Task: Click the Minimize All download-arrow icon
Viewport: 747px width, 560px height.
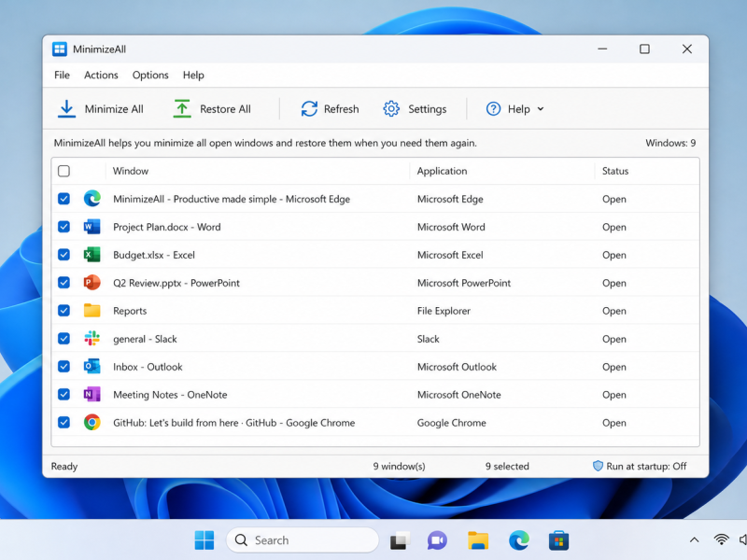Action: pos(66,109)
